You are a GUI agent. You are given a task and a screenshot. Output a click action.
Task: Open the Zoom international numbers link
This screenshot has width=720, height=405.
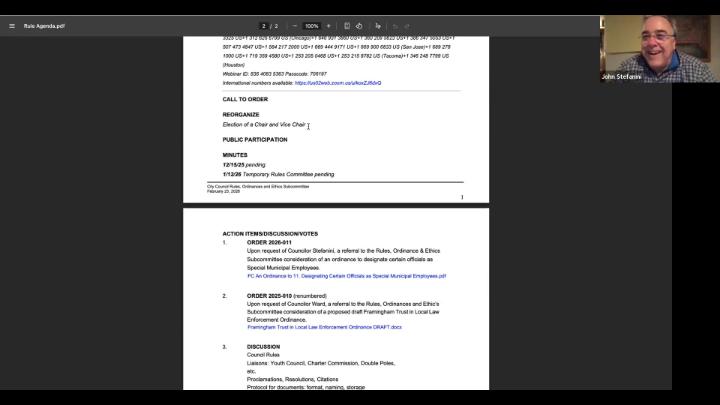click(x=337, y=83)
